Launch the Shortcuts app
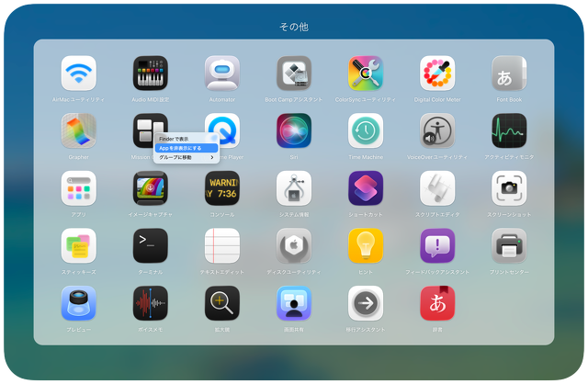Viewport: 588px width, 384px height. (x=365, y=187)
